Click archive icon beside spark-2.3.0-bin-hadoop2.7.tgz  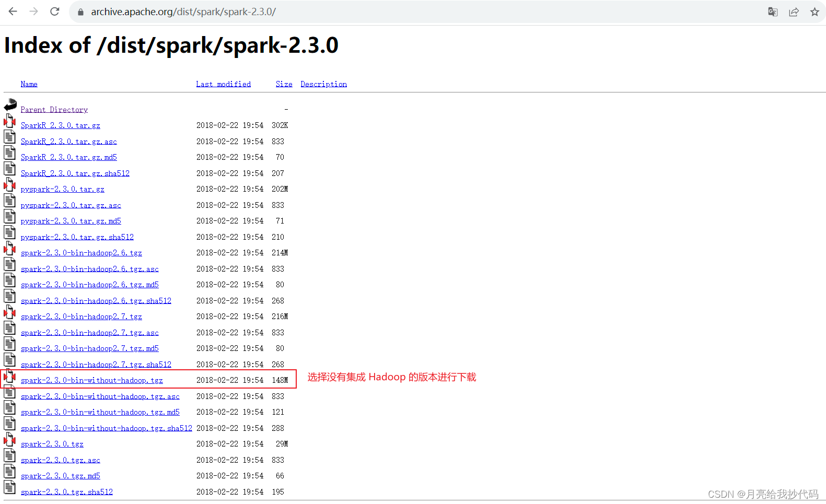point(10,312)
